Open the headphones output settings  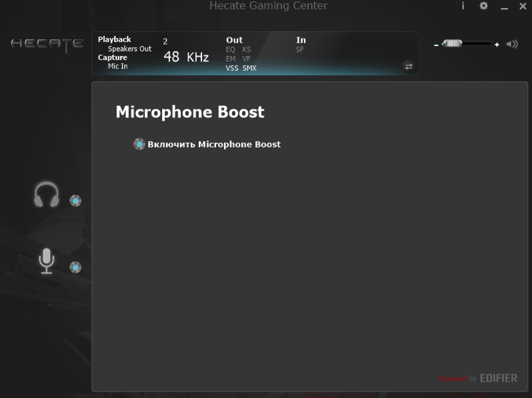[47, 194]
